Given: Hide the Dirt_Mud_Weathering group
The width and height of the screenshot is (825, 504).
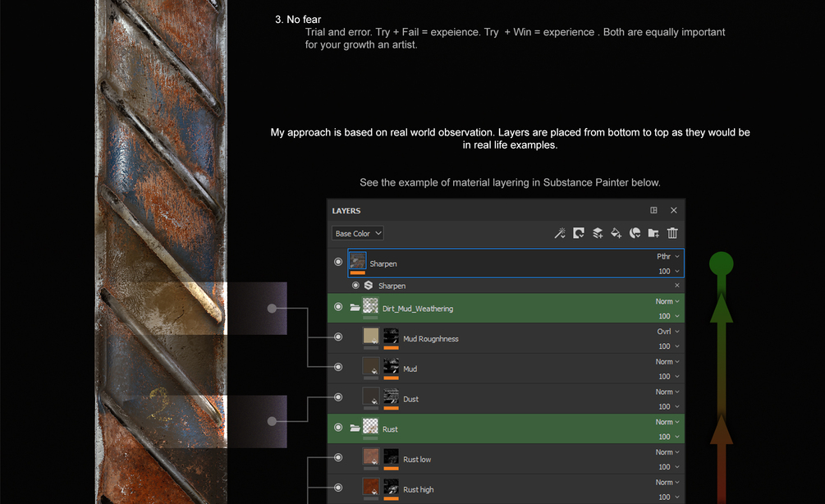Looking at the screenshot, I should (x=338, y=307).
